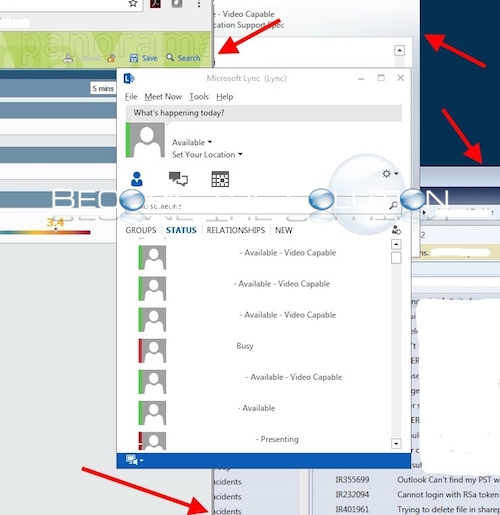Image resolution: width=500 pixels, height=515 pixels.
Task: Click 'Cannot login with RSa token' incident title
Action: [448, 495]
